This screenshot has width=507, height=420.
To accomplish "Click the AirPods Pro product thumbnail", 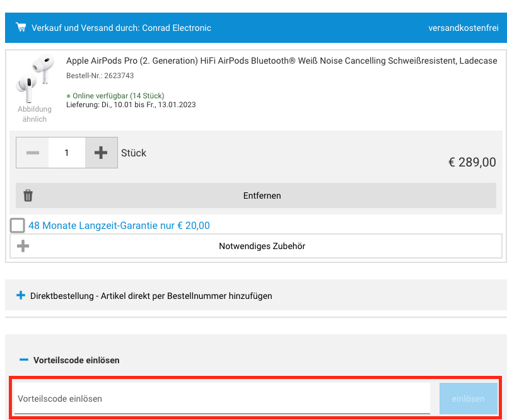I will tap(35, 78).
